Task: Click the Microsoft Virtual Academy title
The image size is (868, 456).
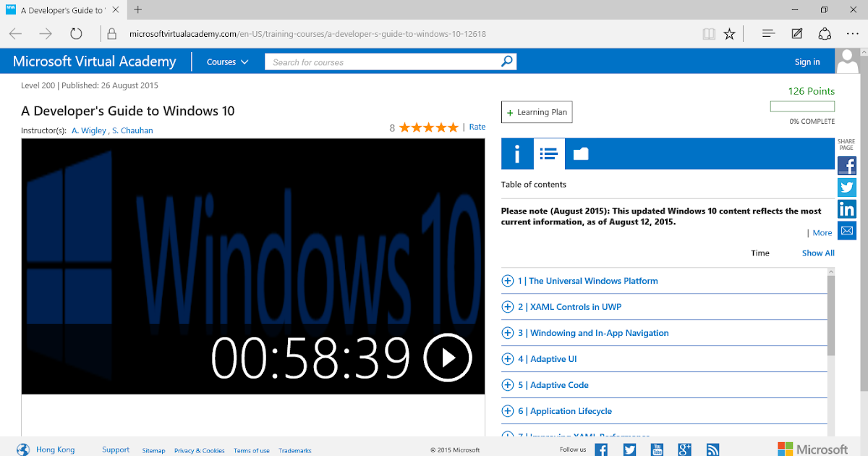Action: [95, 62]
